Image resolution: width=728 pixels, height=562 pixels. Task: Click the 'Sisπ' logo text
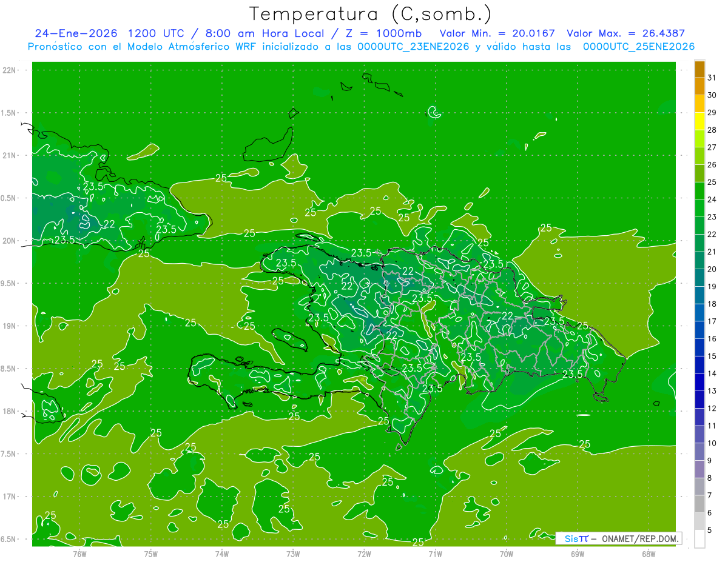coord(576,538)
